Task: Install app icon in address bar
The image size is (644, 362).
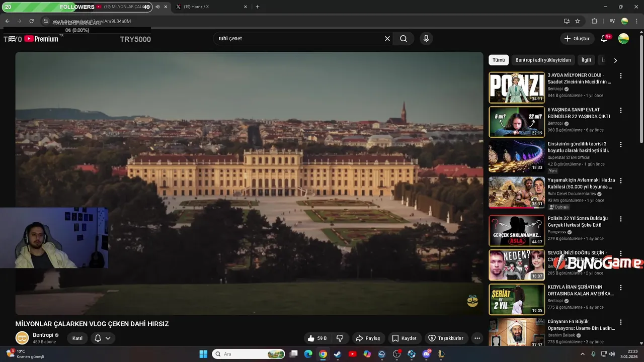Action: point(567,21)
